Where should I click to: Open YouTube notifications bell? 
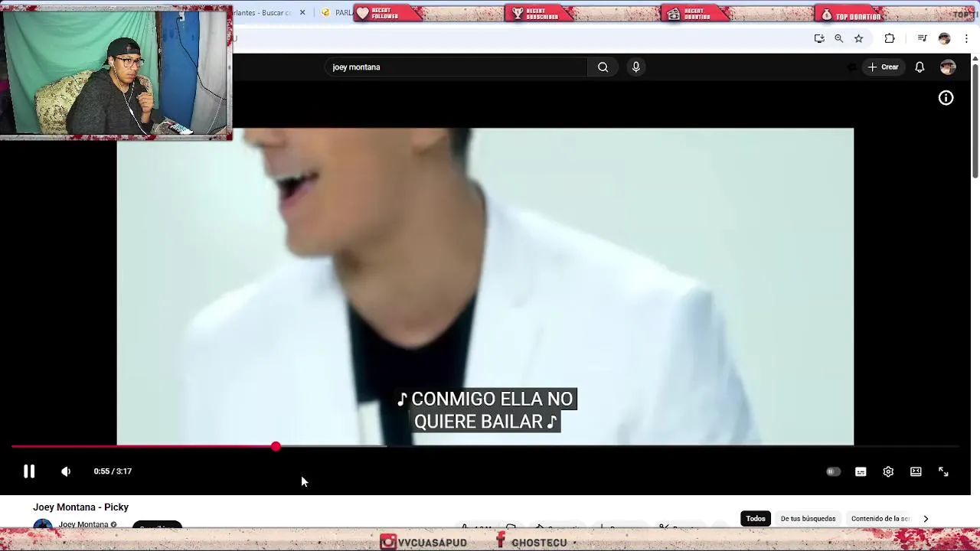[920, 67]
